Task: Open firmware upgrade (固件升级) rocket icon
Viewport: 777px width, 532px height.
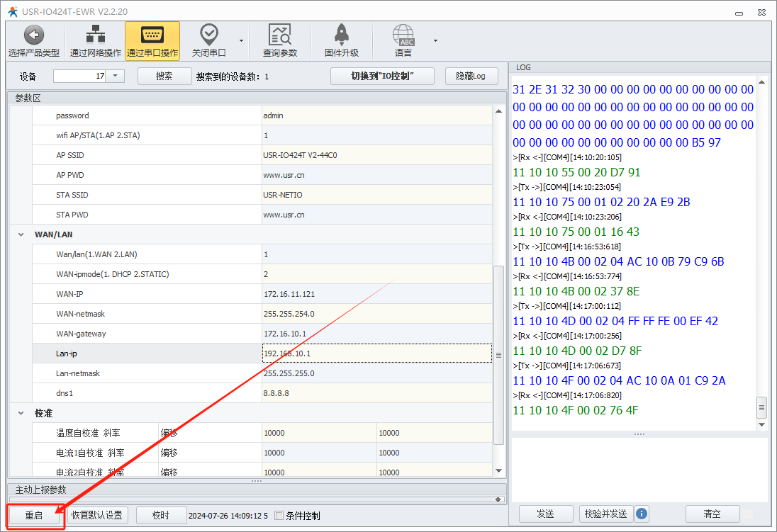Action: (x=341, y=35)
